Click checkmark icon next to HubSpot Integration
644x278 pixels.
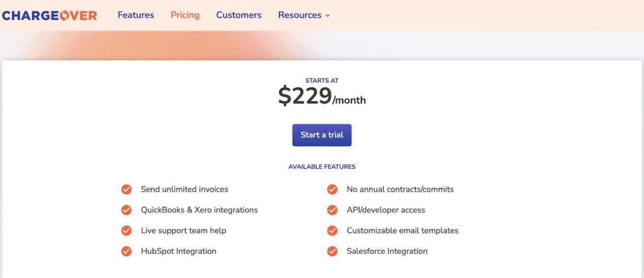coord(127,251)
